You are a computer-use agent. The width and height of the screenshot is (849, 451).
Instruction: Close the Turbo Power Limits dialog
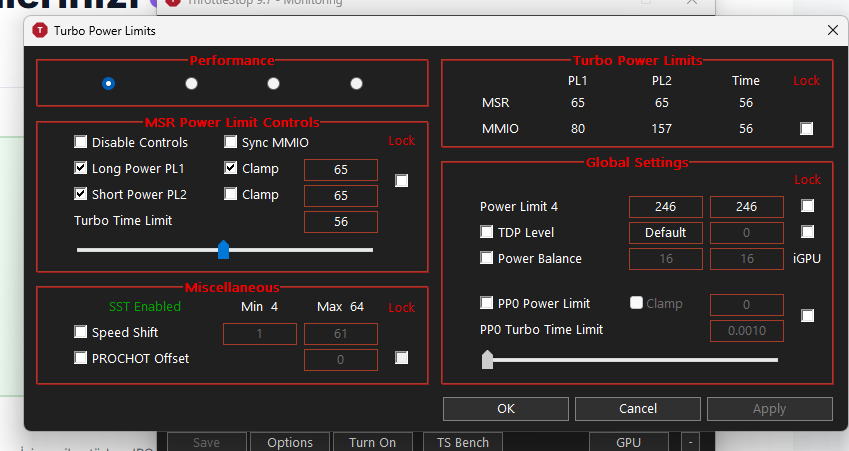833,30
